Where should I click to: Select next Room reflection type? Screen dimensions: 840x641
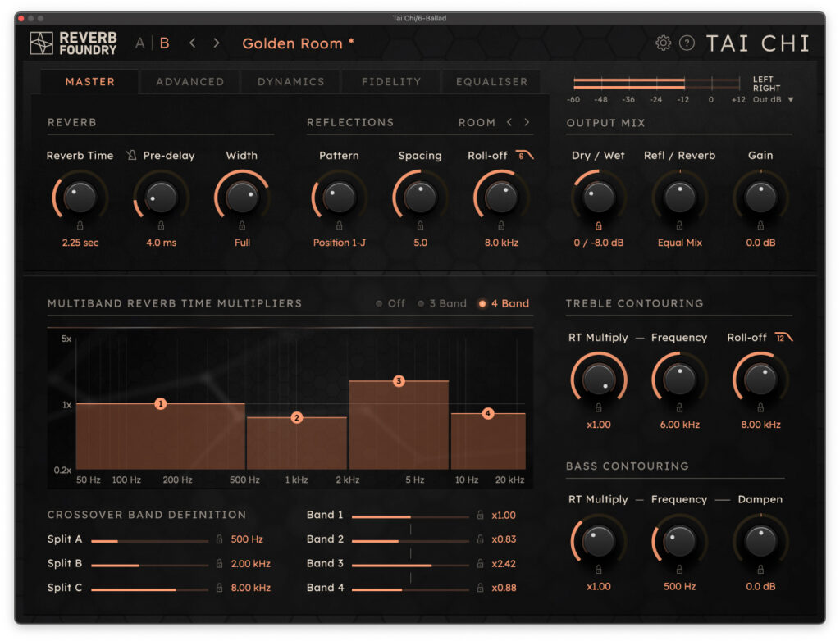527,122
